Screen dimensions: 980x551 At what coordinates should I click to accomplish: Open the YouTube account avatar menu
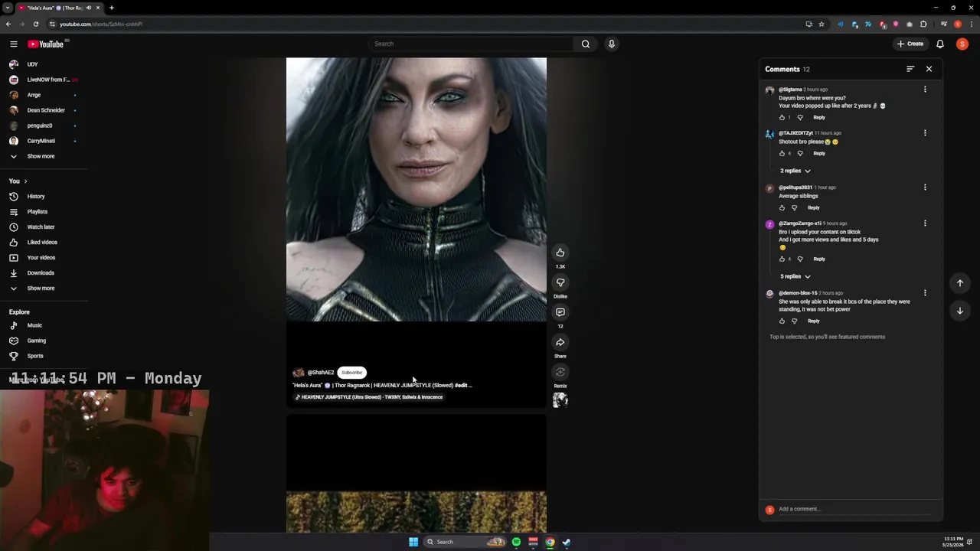pos(962,44)
